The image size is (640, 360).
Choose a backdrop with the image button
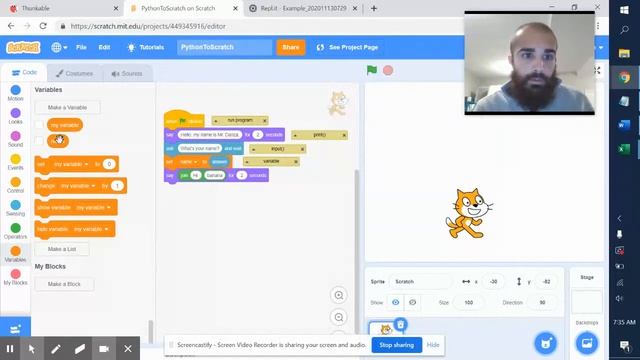587,343
